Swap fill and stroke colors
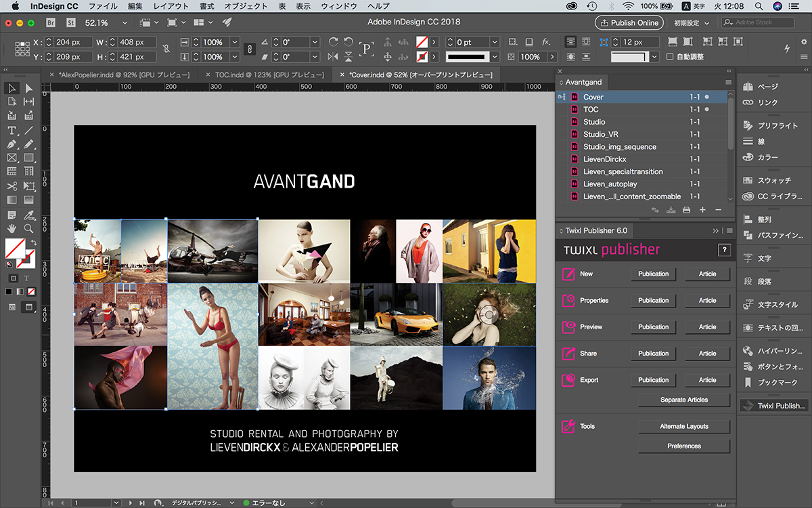The height and width of the screenshot is (508, 812). (x=34, y=242)
